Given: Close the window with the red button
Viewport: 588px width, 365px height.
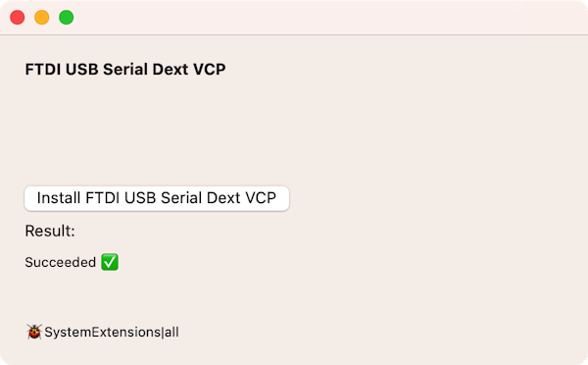Looking at the screenshot, I should click(x=18, y=18).
